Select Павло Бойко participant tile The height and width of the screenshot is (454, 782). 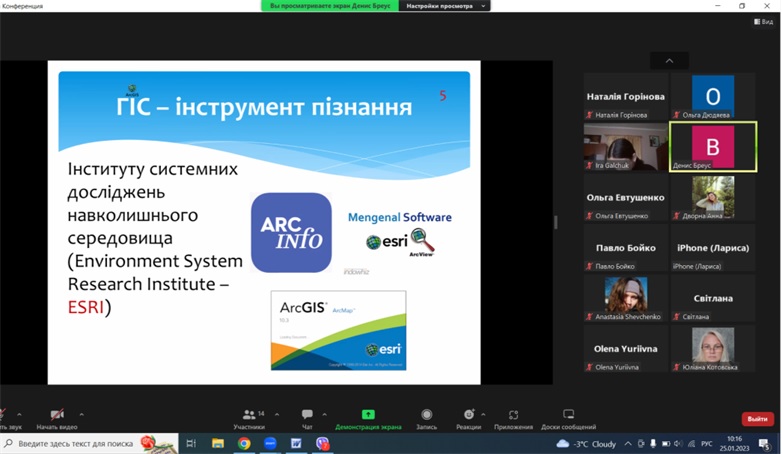tap(625, 248)
